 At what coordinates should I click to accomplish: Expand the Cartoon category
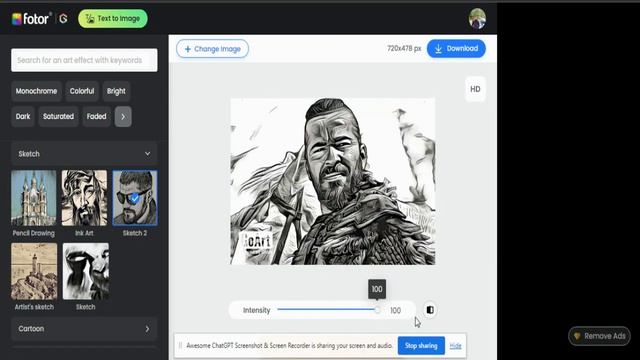pyautogui.click(x=84, y=329)
